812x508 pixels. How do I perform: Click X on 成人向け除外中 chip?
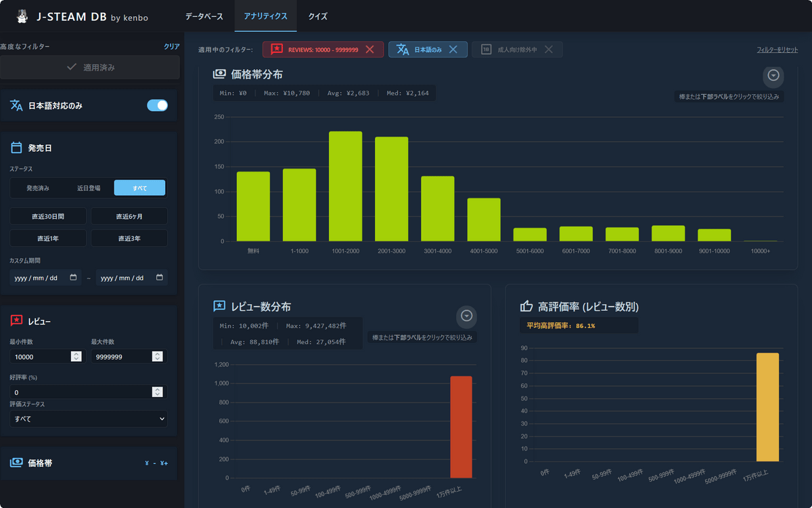point(549,49)
